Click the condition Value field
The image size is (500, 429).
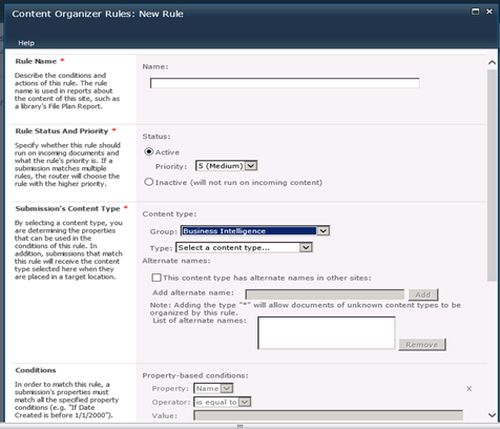coord(328,415)
